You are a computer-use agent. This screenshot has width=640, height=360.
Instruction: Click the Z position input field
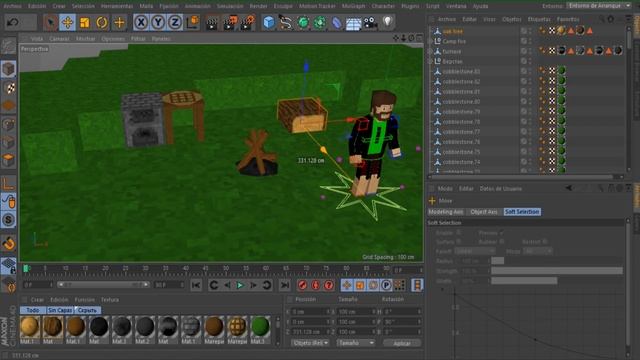click(x=309, y=332)
